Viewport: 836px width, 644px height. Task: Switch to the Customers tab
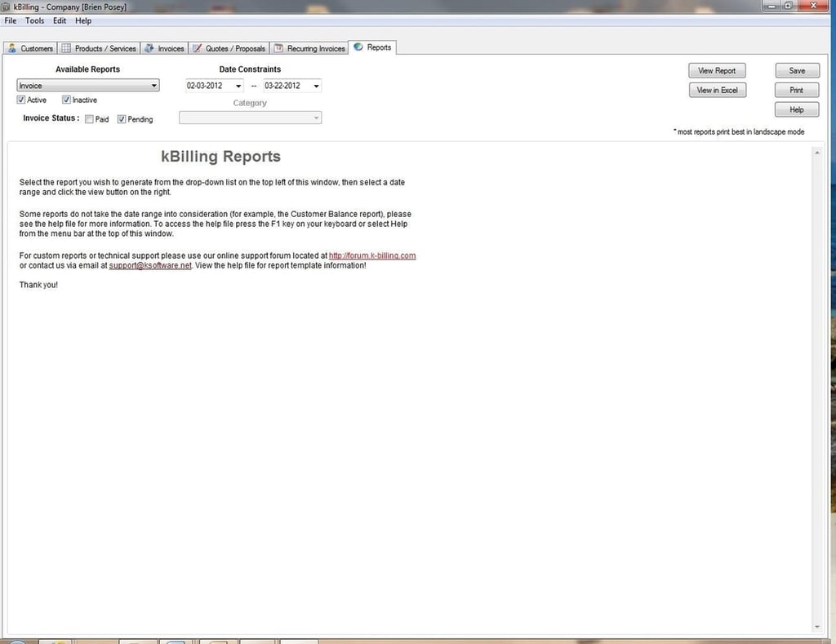coord(30,48)
